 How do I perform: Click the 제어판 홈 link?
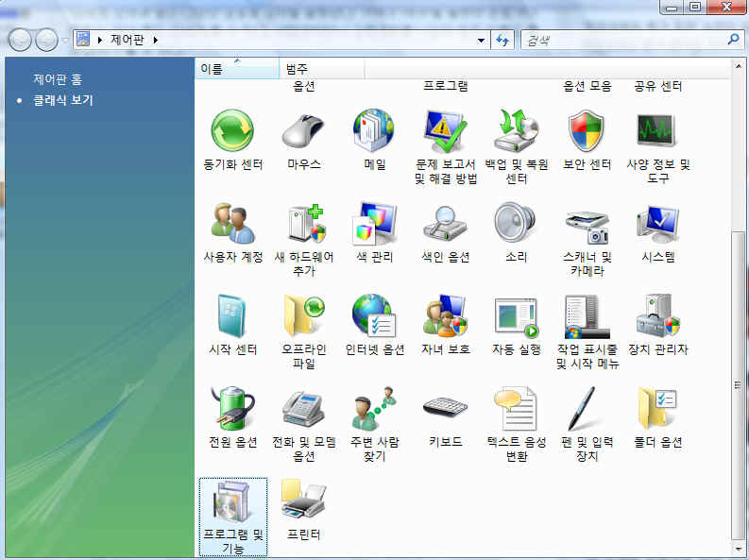[x=58, y=79]
